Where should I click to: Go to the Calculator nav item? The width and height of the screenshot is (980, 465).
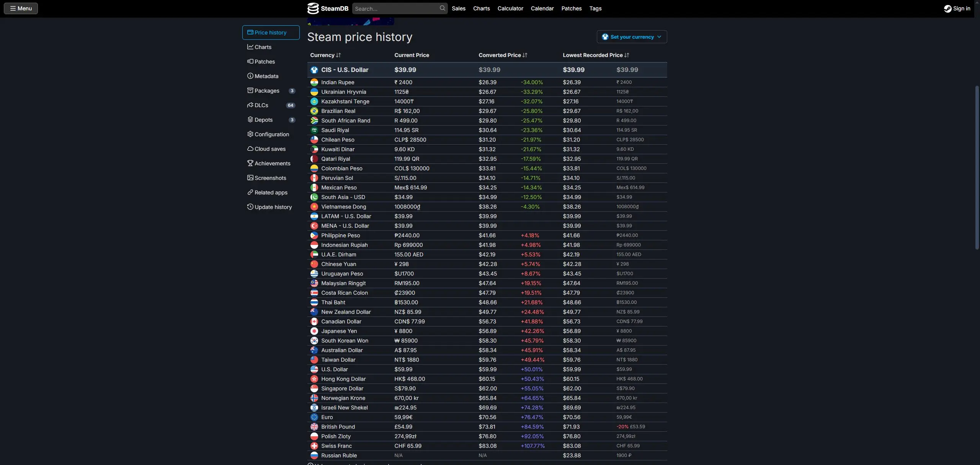510,8
